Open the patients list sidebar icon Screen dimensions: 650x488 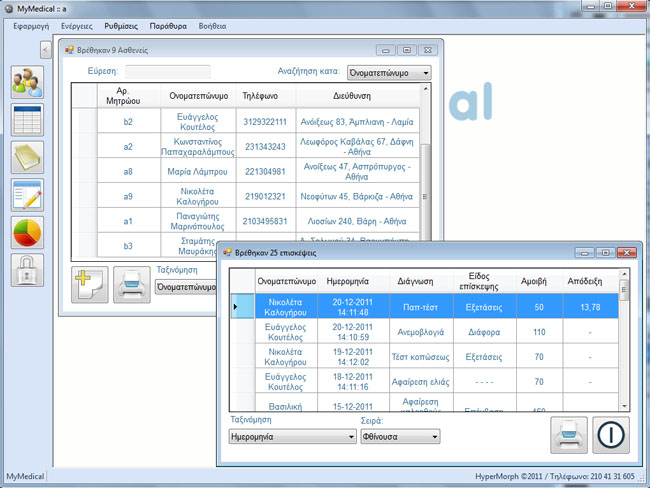[27, 82]
